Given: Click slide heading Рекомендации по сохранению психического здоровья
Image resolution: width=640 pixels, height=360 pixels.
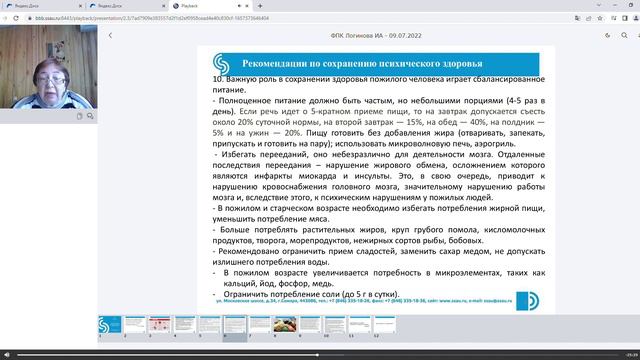Looking at the screenshot, I should tap(362, 64).
